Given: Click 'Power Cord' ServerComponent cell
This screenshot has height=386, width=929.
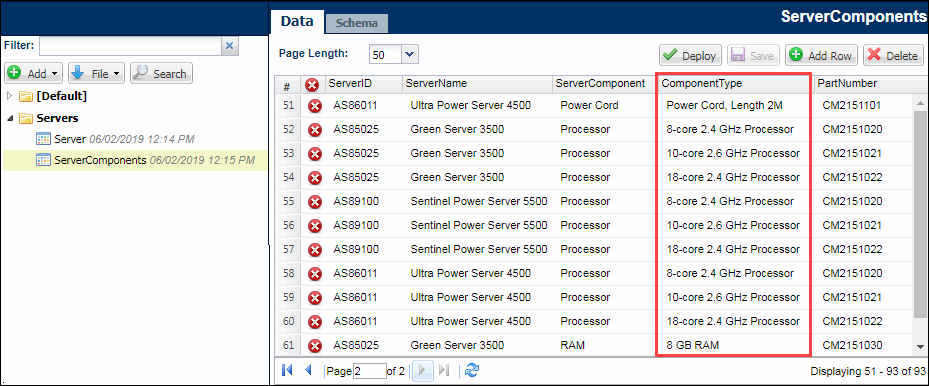Looking at the screenshot, I should pyautogui.click(x=589, y=106).
